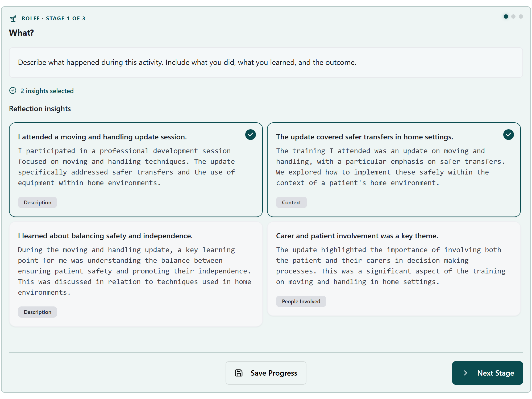Click the paragraph starting 'I participated in a professional'

tap(127, 167)
